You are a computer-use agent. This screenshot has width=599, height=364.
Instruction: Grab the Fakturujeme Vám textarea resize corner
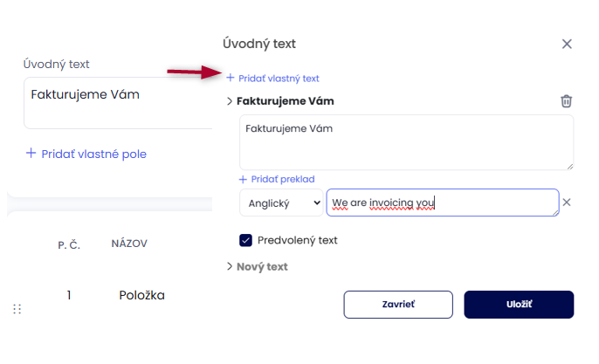point(569,166)
